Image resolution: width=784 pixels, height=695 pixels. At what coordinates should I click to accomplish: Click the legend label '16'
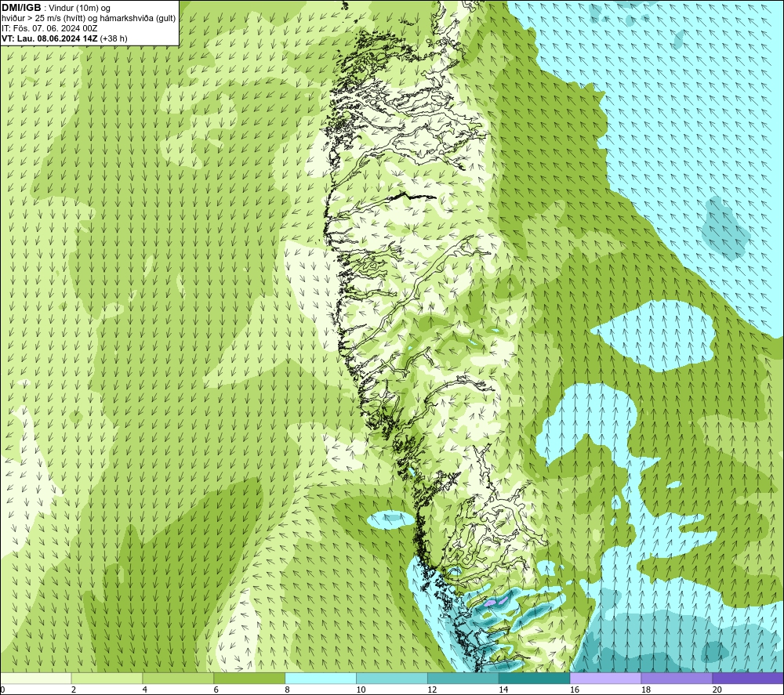575,690
